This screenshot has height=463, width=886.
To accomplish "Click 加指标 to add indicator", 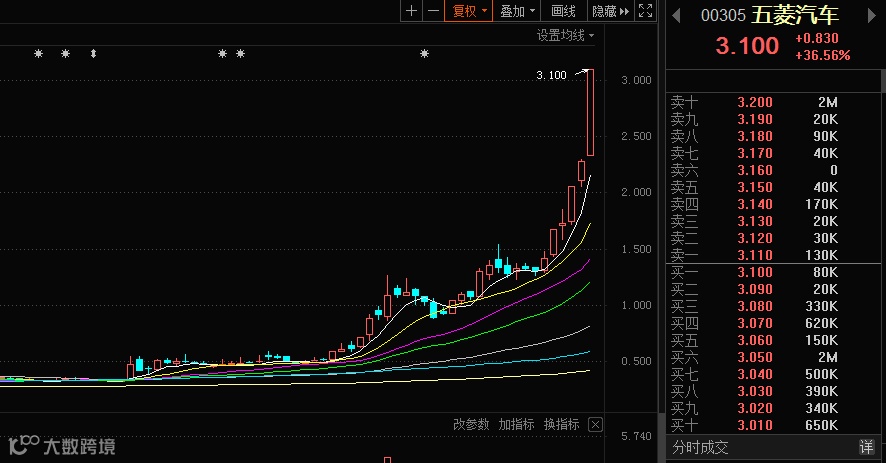I will pos(516,425).
